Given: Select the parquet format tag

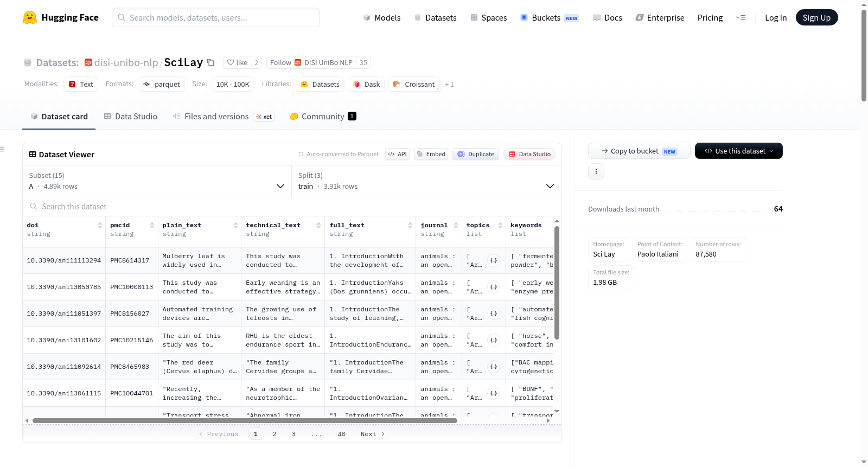Looking at the screenshot, I should point(161,84).
